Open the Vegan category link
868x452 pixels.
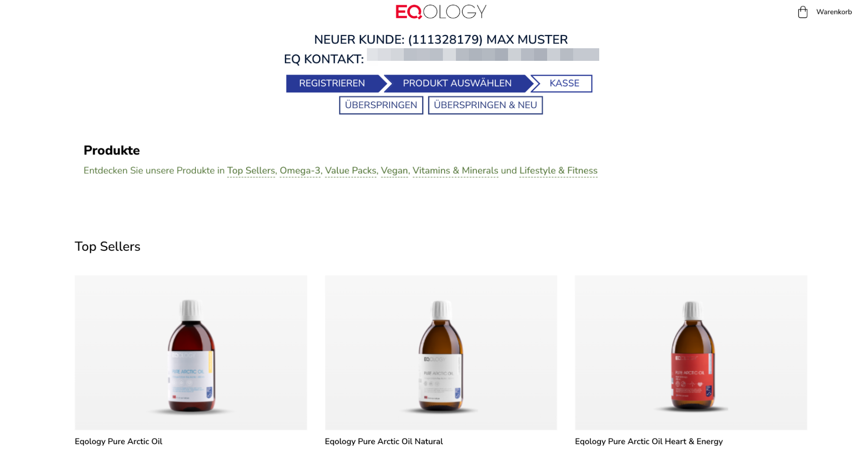pos(394,171)
